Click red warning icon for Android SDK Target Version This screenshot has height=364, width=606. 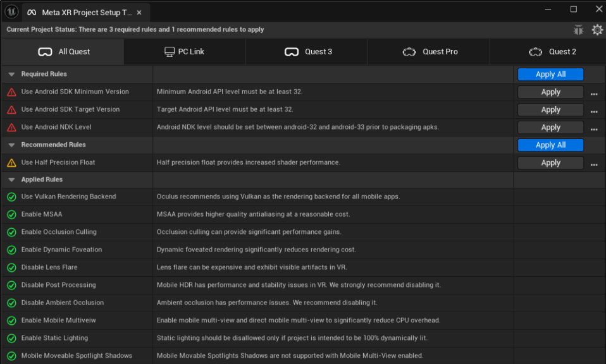pyautogui.click(x=11, y=110)
